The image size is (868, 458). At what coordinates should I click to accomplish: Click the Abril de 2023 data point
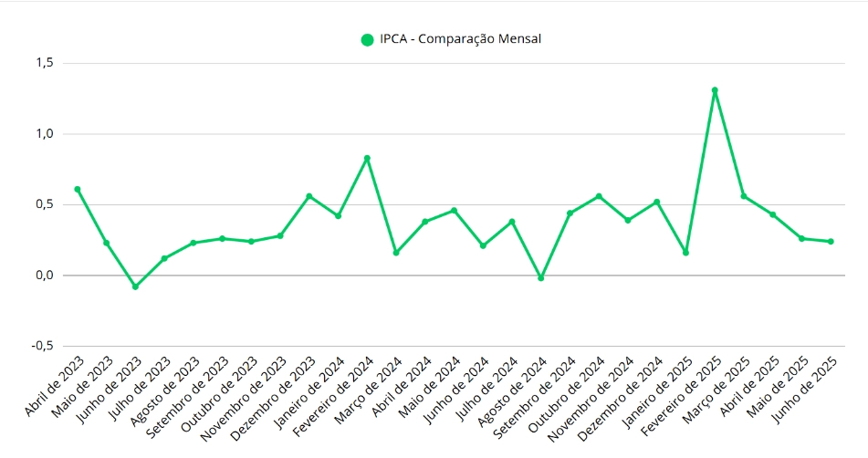point(78,189)
